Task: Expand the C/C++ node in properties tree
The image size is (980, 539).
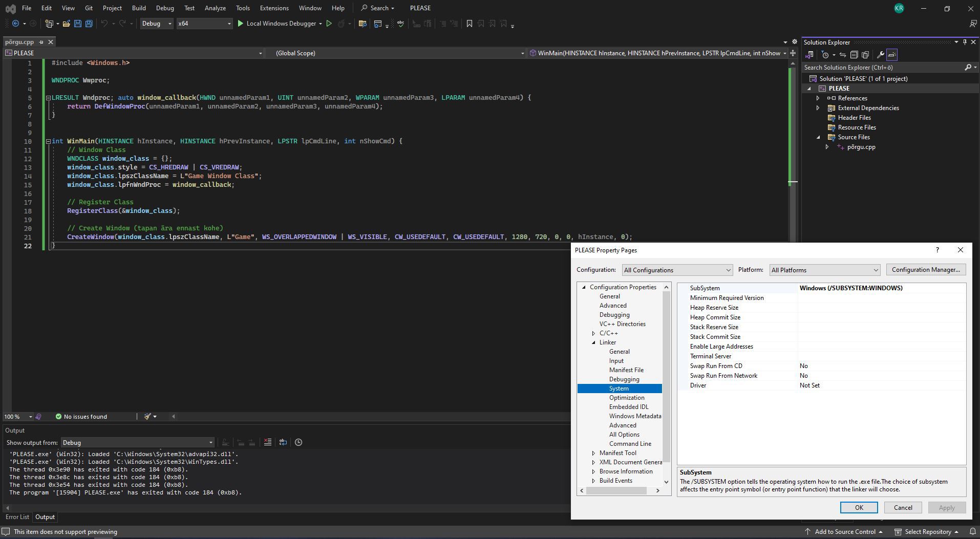Action: point(593,333)
